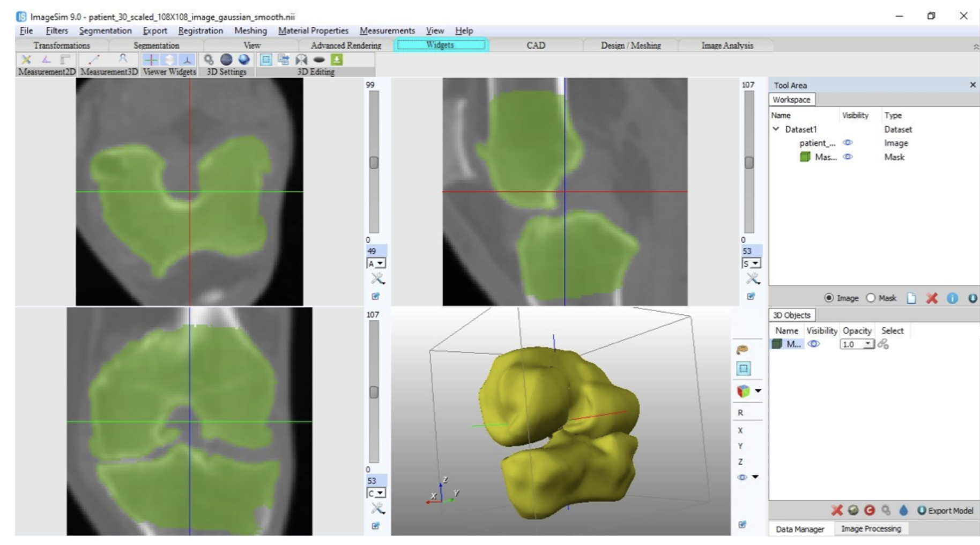Click the black ellipse icon in 3D Editing
The width and height of the screenshot is (980, 545).
click(319, 60)
